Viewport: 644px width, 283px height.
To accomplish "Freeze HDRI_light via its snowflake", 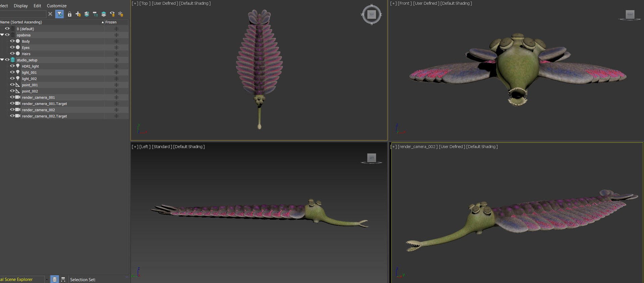I will [116, 66].
